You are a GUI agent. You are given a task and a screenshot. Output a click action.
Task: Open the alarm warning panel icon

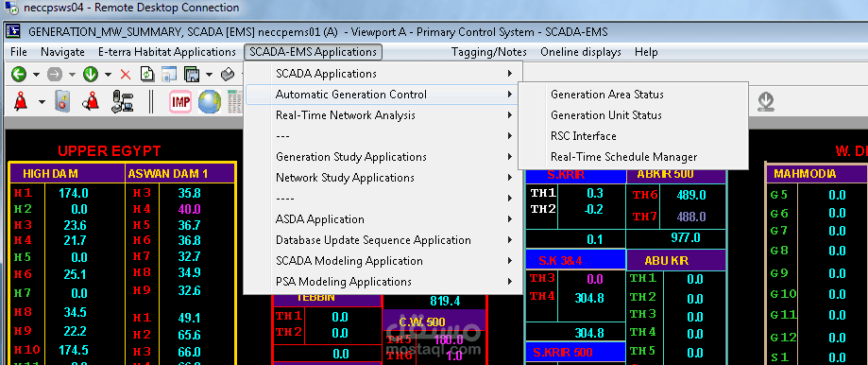tap(61, 101)
